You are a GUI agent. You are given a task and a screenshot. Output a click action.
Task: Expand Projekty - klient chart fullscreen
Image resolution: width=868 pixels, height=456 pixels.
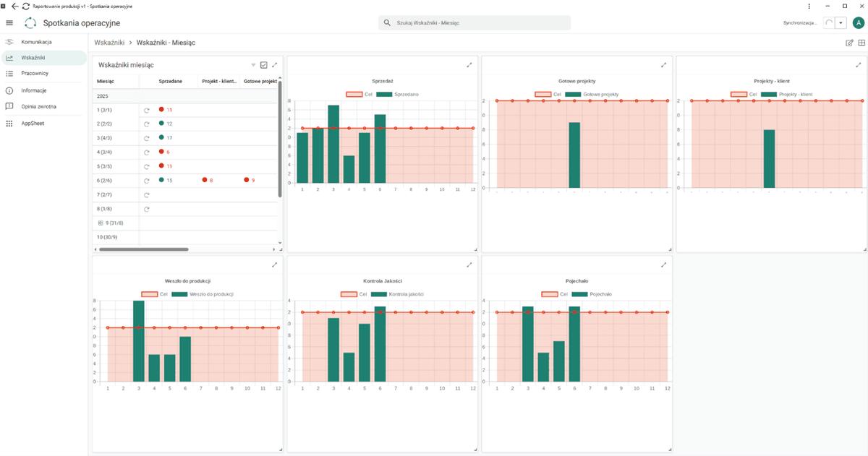858,65
